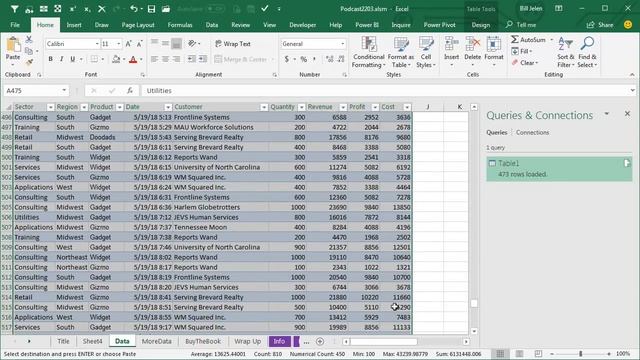Click the filter funnel icon in the quick access toolbar
Image resolution: width=640 pixels, height=360 pixels.
14,9
